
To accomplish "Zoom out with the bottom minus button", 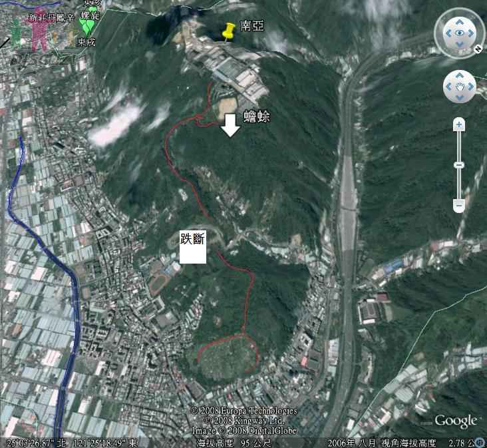I will (458, 206).
